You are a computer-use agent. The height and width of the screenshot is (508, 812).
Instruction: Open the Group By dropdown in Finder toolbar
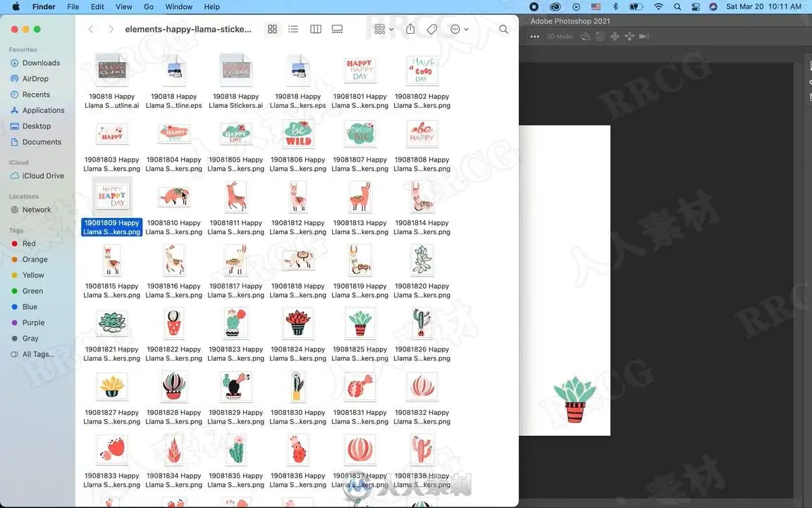[383, 29]
